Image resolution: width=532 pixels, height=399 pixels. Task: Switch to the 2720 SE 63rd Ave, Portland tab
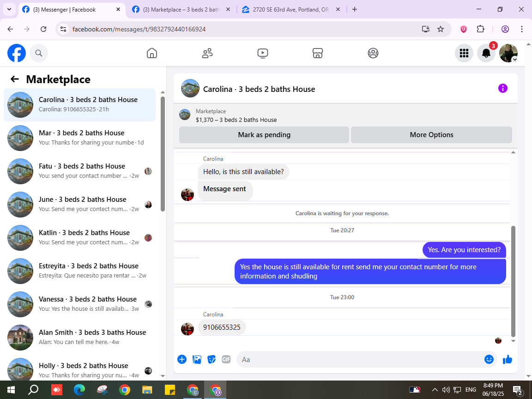[291, 10]
